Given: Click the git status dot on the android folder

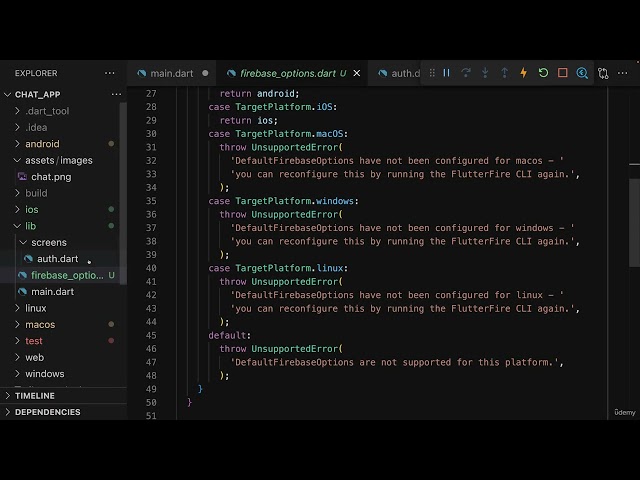Looking at the screenshot, I should tap(111, 144).
